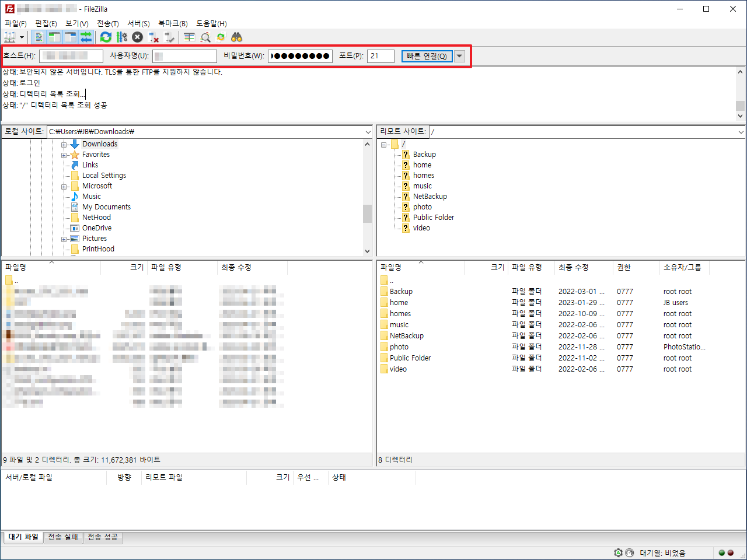Expand the Downloads tree node
Screen dimensions: 747x560
pos(64,144)
